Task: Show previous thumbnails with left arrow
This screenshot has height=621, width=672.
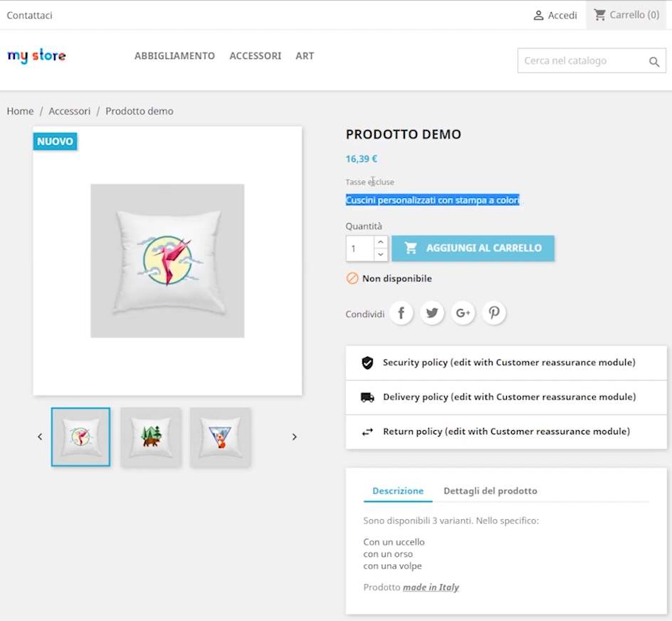Action: (40, 437)
